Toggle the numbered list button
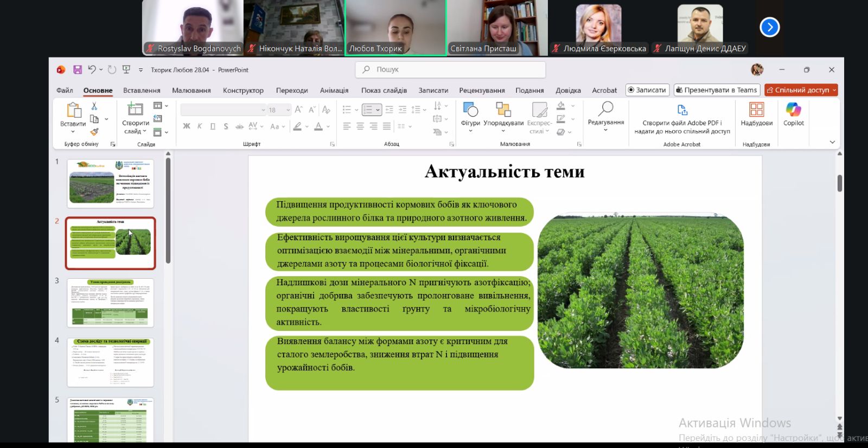The width and height of the screenshot is (868, 448). tap(368, 110)
